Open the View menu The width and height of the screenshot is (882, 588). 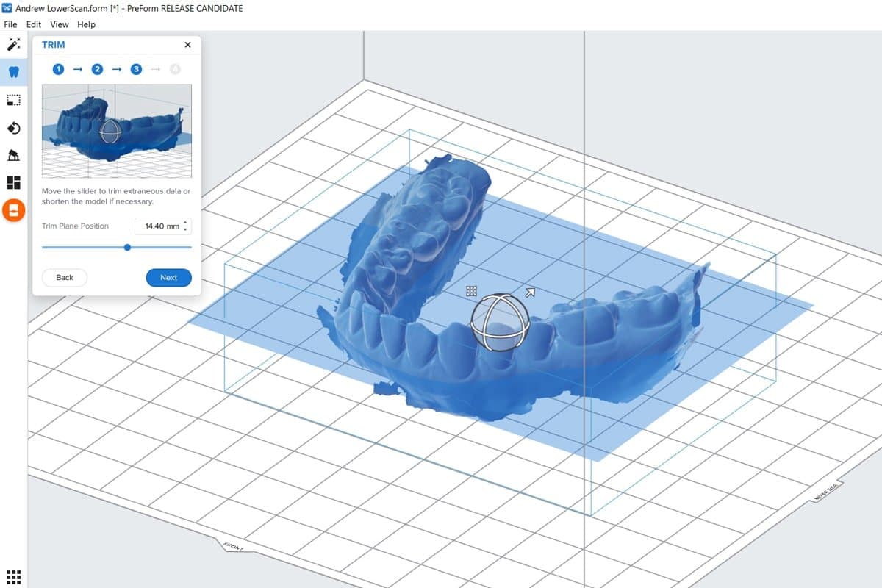(59, 24)
